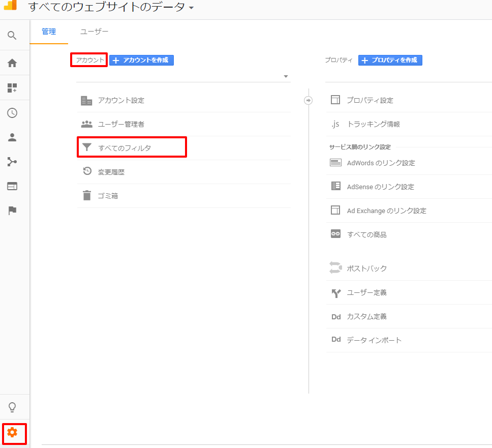Image resolution: width=492 pixels, height=448 pixels.
Task: Open the Audience person icon
Action: tap(12, 137)
